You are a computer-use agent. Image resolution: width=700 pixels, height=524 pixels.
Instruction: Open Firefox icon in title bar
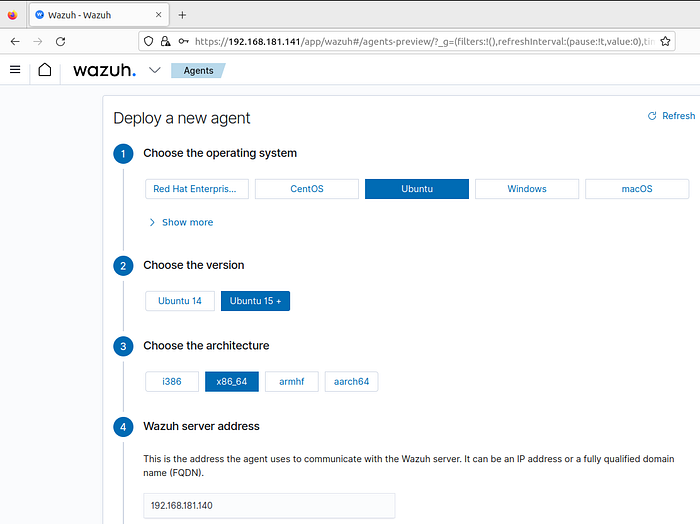click(x=12, y=15)
